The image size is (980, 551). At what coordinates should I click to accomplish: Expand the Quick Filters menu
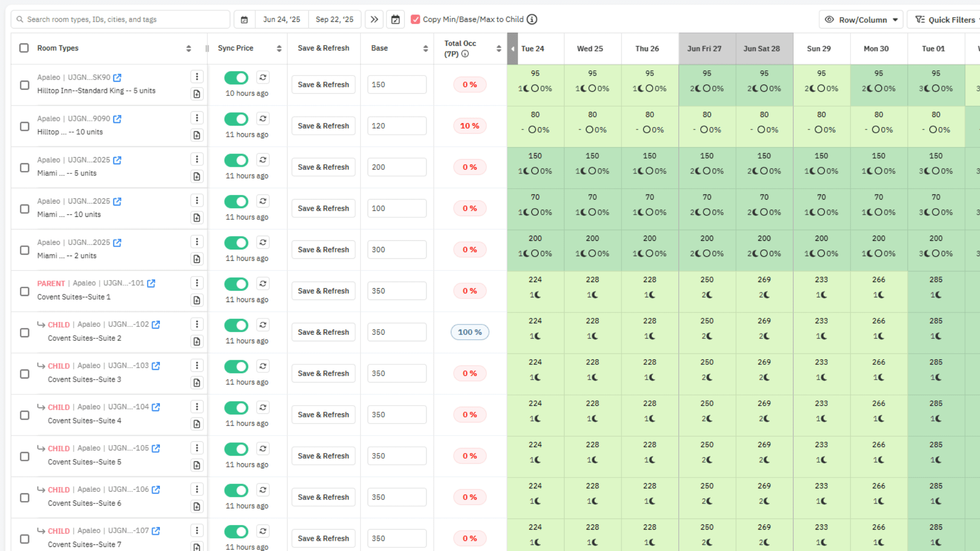click(945, 19)
